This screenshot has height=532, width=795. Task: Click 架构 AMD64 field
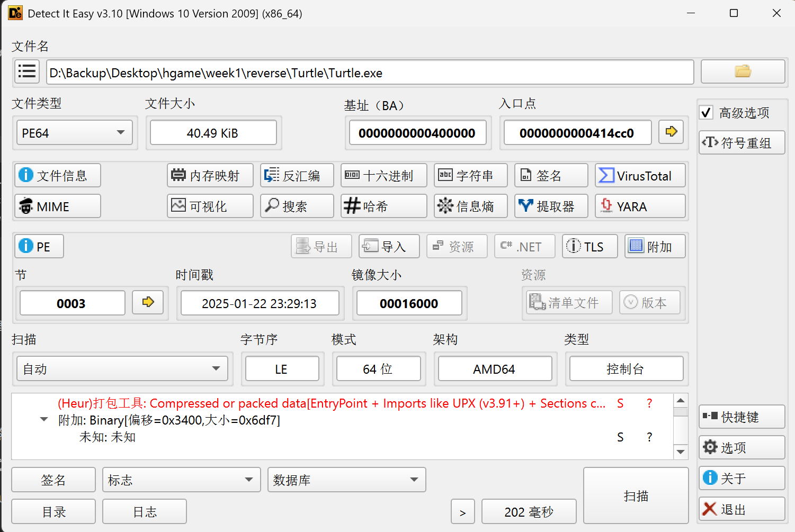[495, 369]
